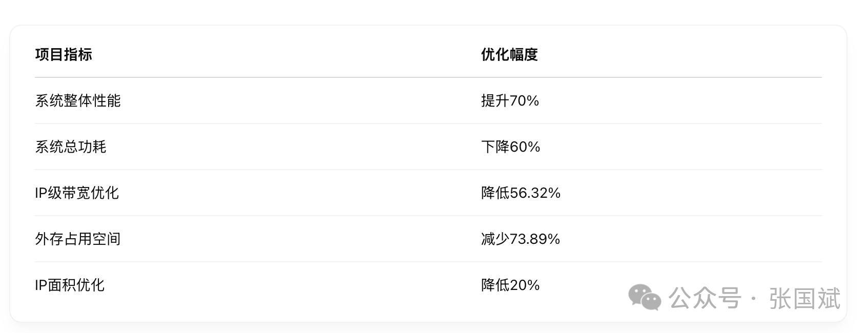Click the IP级带宽优化 row label
Viewport: 868px width, 333px height.
[x=77, y=193]
